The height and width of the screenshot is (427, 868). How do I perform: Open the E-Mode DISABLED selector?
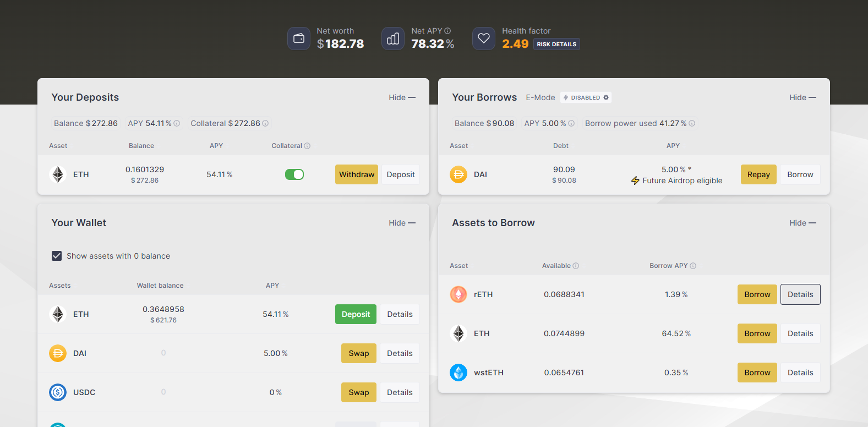(x=586, y=97)
